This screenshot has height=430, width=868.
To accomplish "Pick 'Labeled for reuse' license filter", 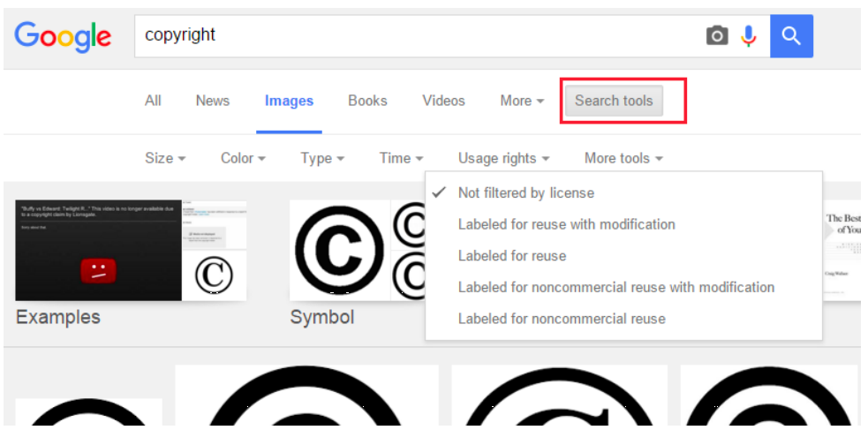I will click(512, 256).
